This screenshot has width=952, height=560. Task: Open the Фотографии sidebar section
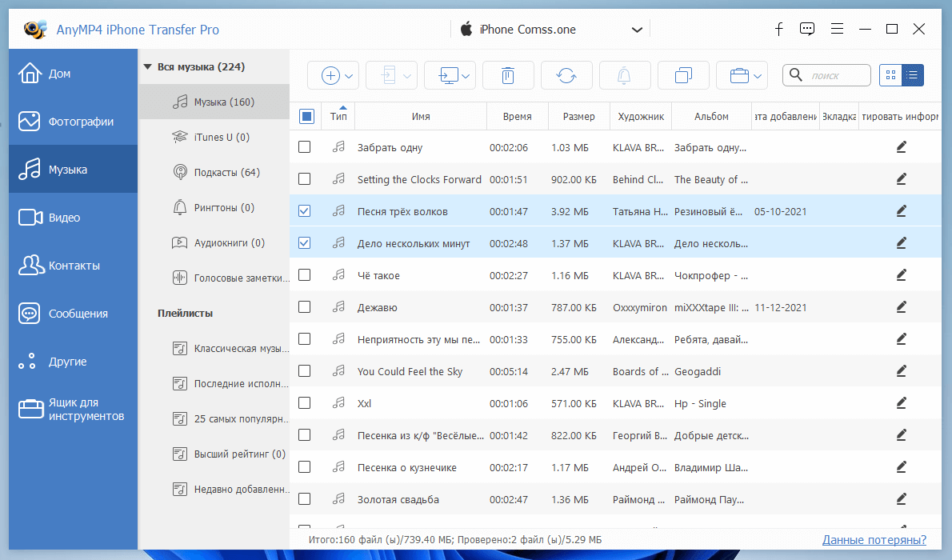[74, 122]
